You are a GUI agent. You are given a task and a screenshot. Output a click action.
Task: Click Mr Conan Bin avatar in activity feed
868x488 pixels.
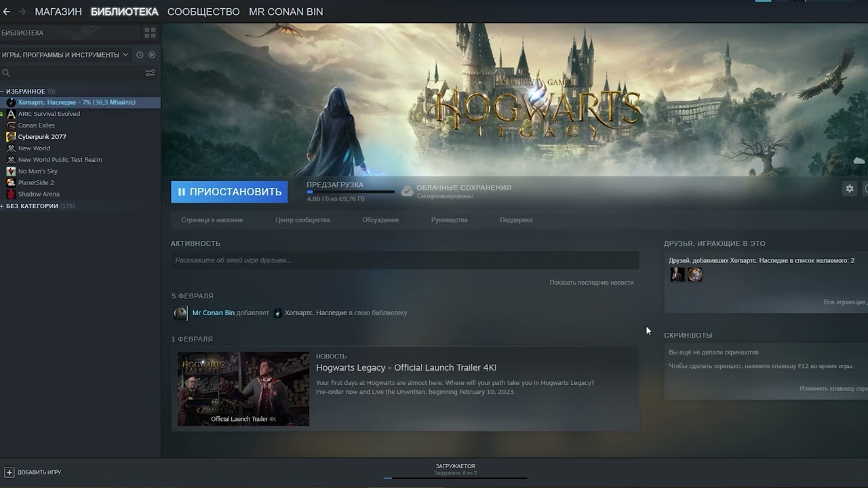180,313
